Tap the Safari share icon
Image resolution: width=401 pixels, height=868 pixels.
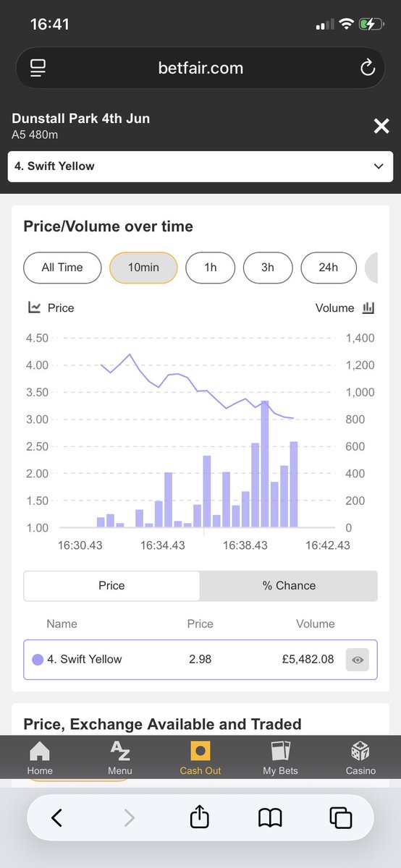(199, 817)
